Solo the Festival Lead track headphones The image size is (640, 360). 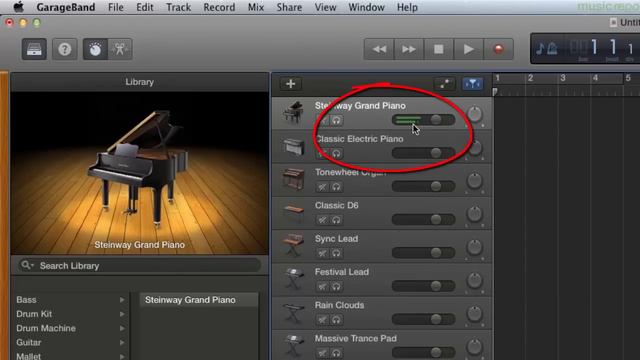[x=336, y=287]
